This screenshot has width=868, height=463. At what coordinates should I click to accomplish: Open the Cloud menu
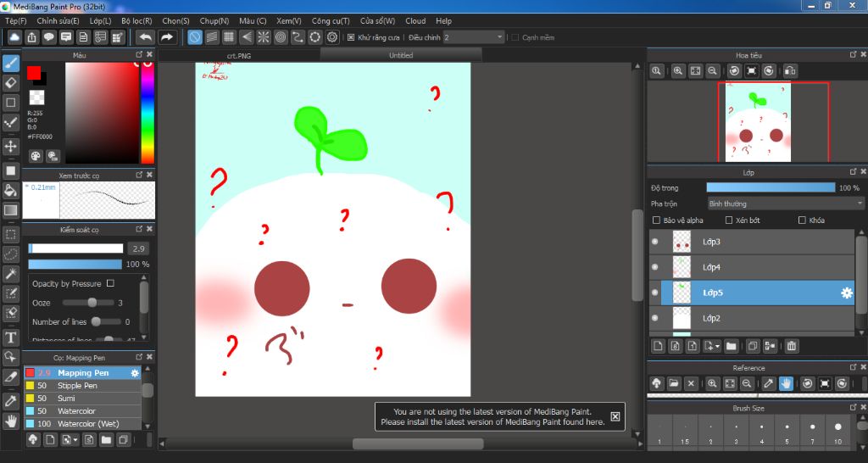415,21
